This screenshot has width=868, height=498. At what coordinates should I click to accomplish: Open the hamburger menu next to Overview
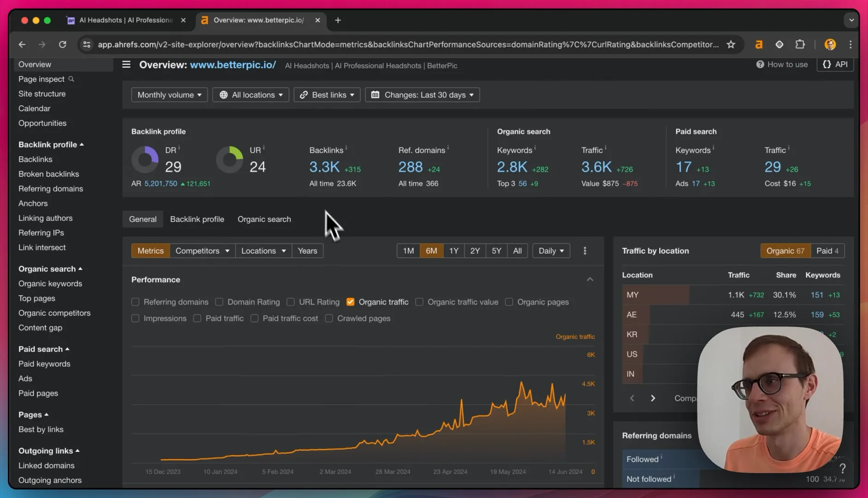click(x=126, y=65)
